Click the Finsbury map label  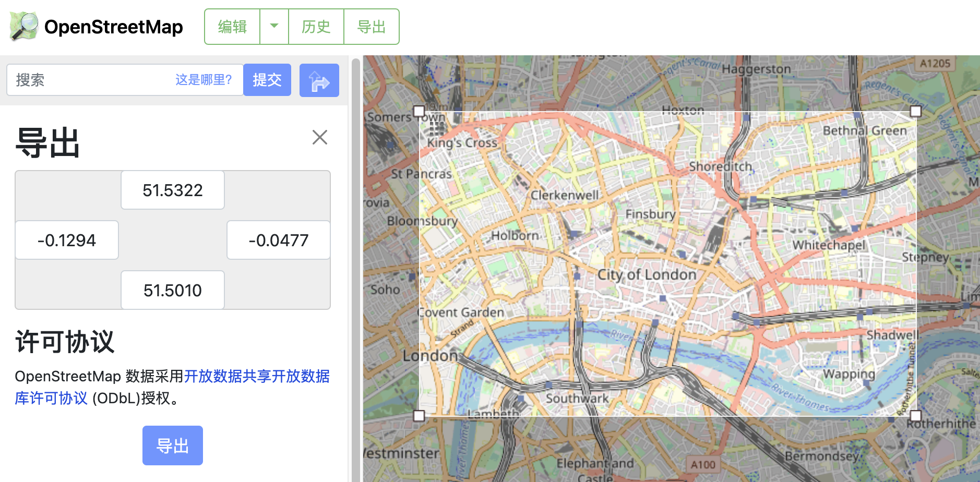[x=650, y=214]
